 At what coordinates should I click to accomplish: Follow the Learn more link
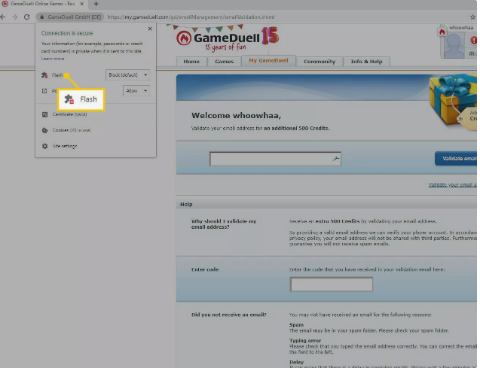point(53,59)
